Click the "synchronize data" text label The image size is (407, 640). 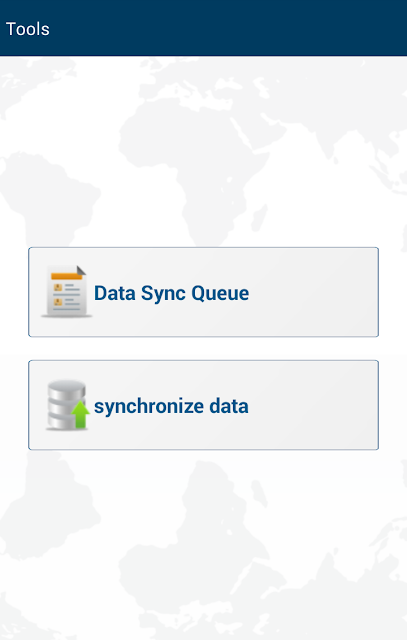coord(171,407)
